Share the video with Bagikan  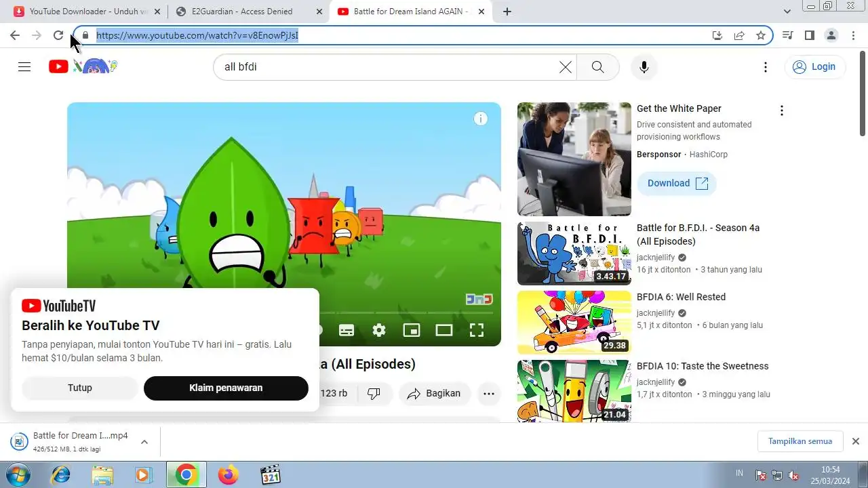pos(435,393)
